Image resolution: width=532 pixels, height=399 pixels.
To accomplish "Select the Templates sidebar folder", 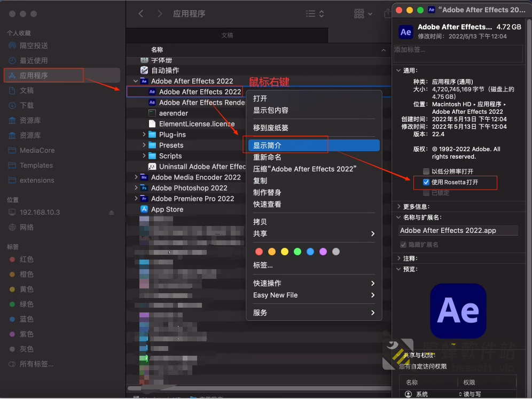I will point(36,165).
